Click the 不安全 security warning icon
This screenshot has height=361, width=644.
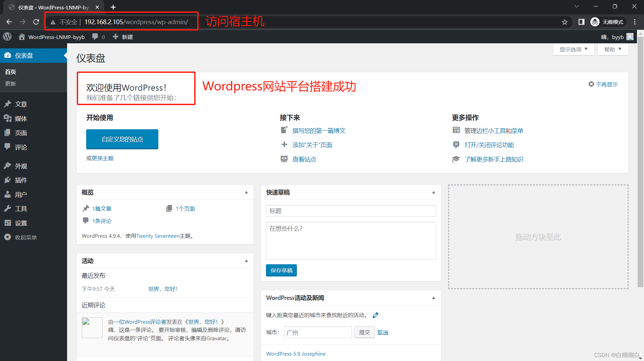53,22
